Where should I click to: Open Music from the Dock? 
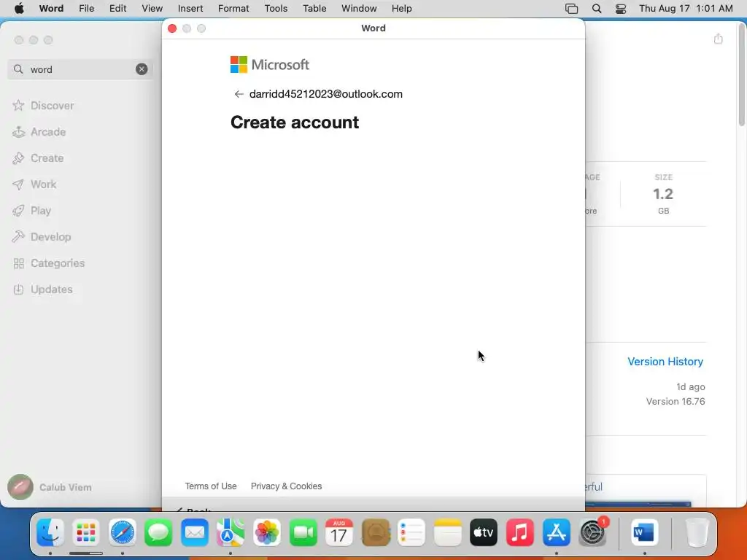(519, 532)
